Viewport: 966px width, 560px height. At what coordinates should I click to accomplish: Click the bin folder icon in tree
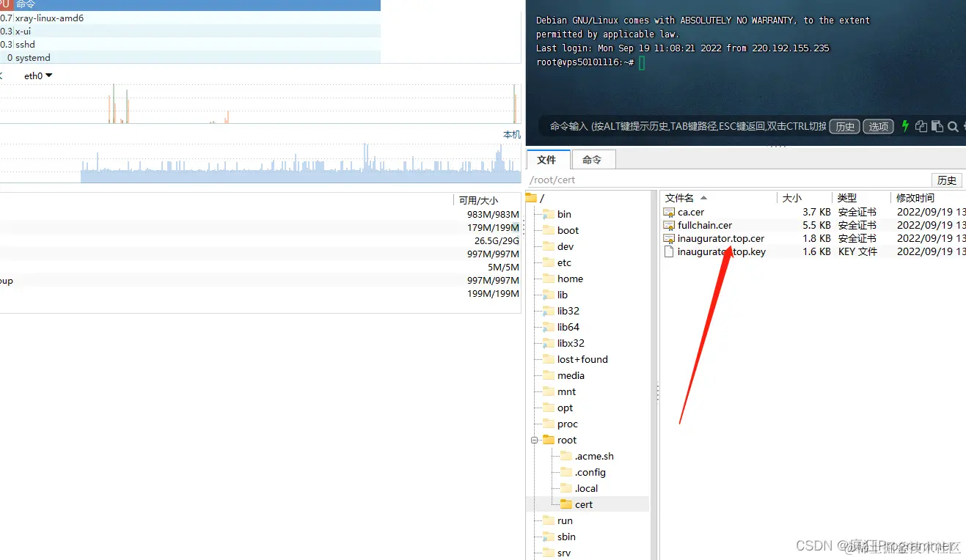click(x=548, y=214)
